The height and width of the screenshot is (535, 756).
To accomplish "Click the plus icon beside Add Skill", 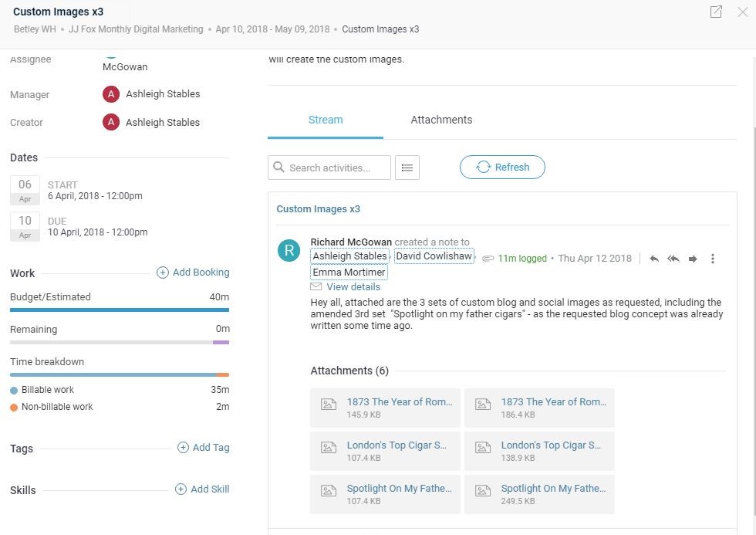I will pyautogui.click(x=181, y=489).
